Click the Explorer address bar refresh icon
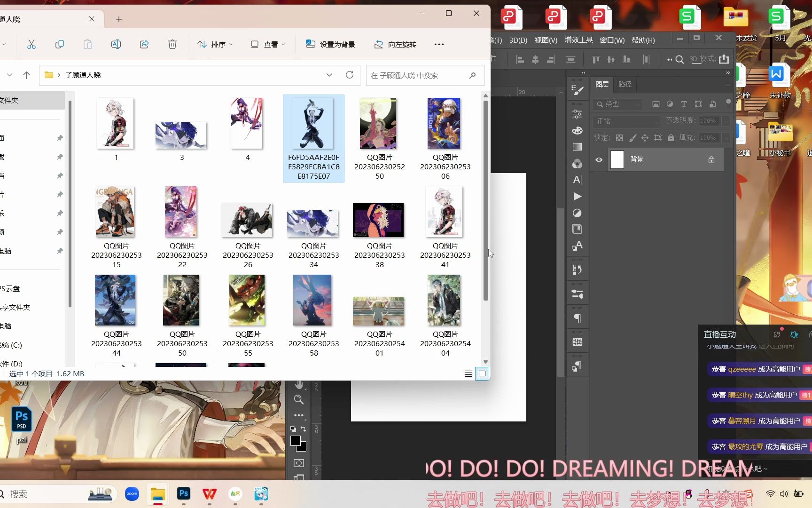Viewport: 812px width, 508px height. [350, 75]
